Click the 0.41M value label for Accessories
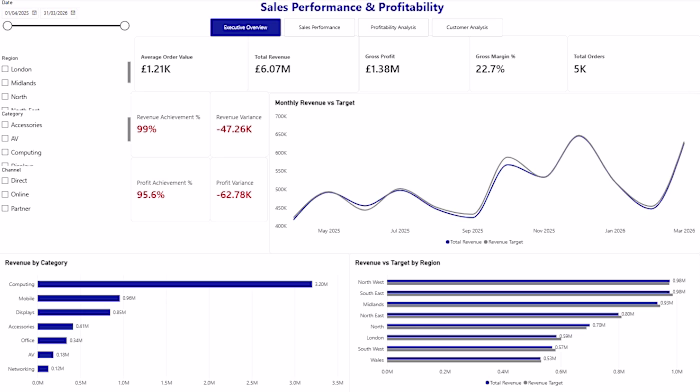This screenshot has height=392, width=700. [82, 326]
